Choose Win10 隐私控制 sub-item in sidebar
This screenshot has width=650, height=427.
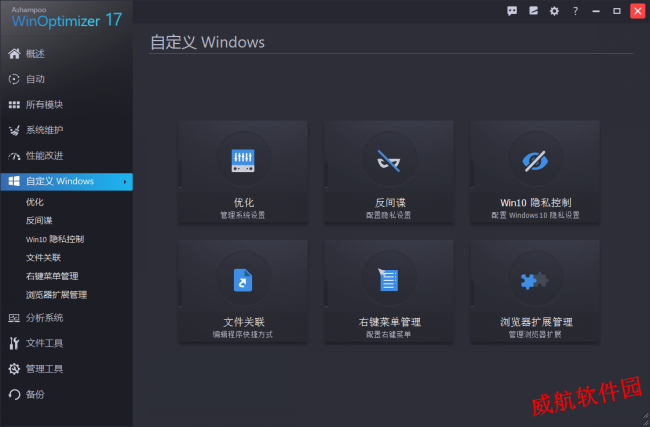tap(55, 239)
